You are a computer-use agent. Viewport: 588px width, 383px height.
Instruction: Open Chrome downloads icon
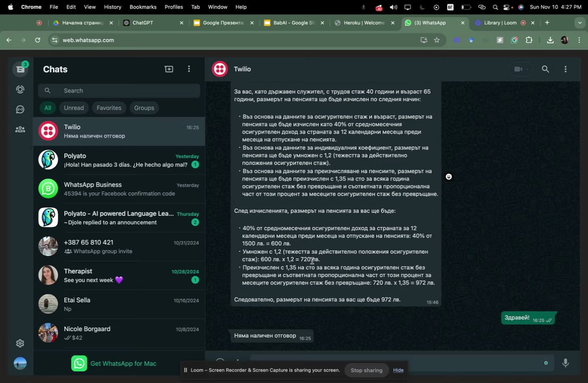tap(550, 40)
